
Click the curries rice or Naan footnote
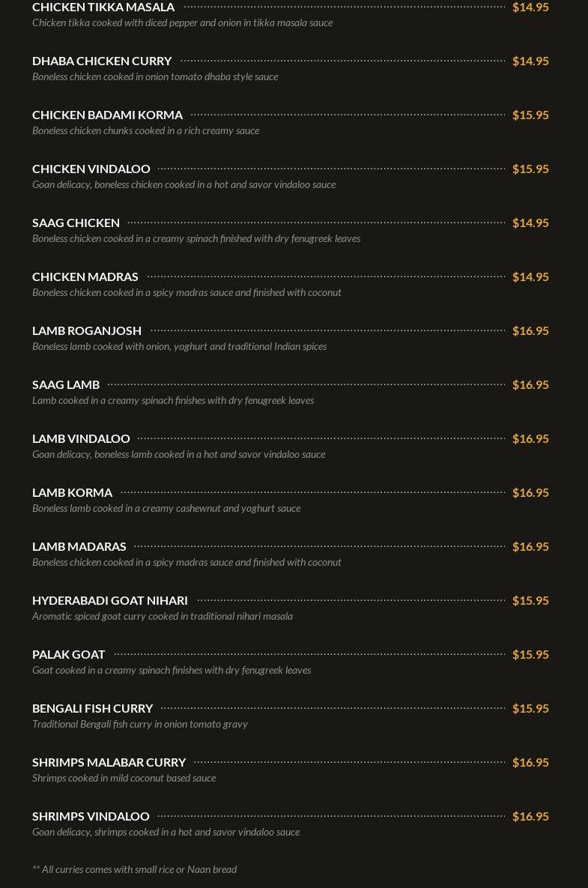(135, 869)
